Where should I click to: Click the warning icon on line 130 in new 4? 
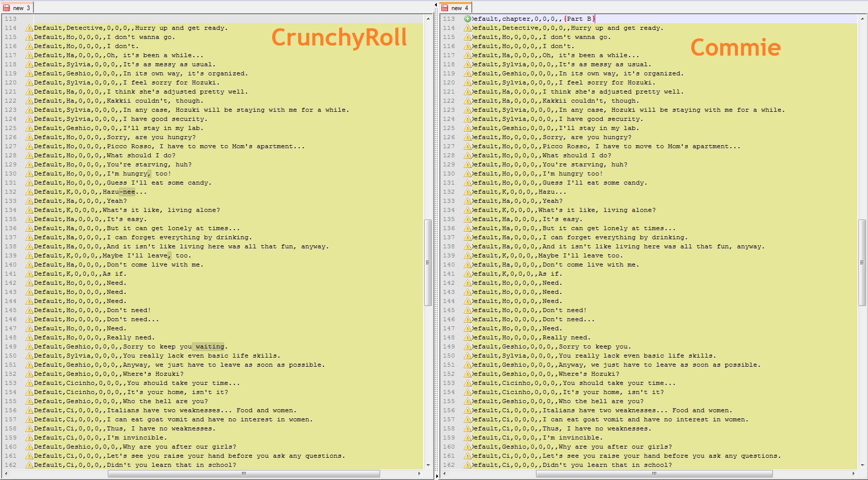pos(468,173)
